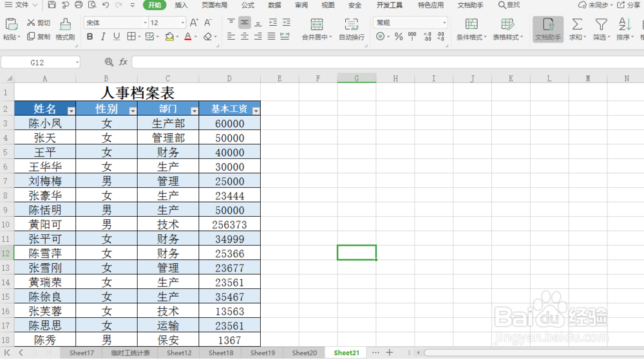Align text right
Screen dimensions: 644x359
(258, 37)
